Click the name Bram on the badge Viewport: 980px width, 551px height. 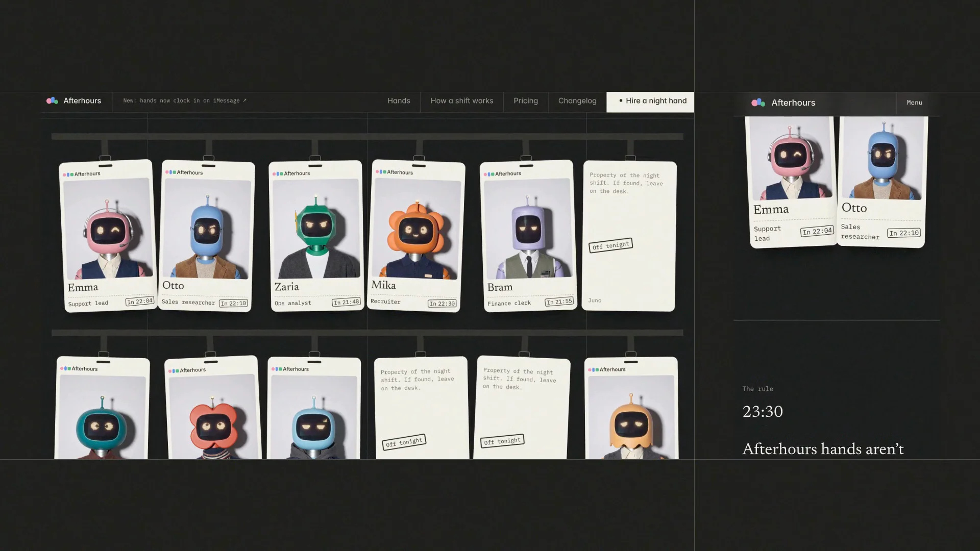(500, 287)
